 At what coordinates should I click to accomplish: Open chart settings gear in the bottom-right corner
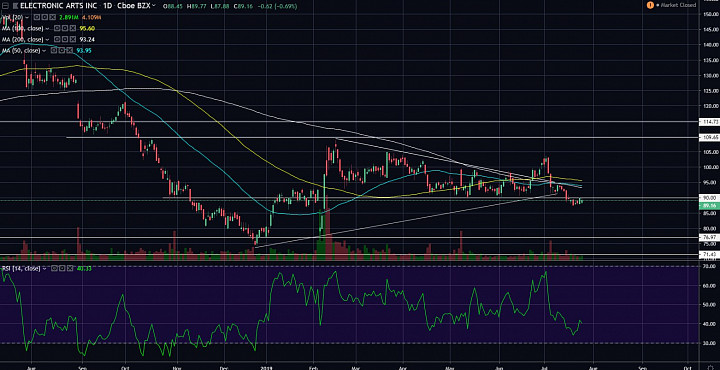pos(709,367)
